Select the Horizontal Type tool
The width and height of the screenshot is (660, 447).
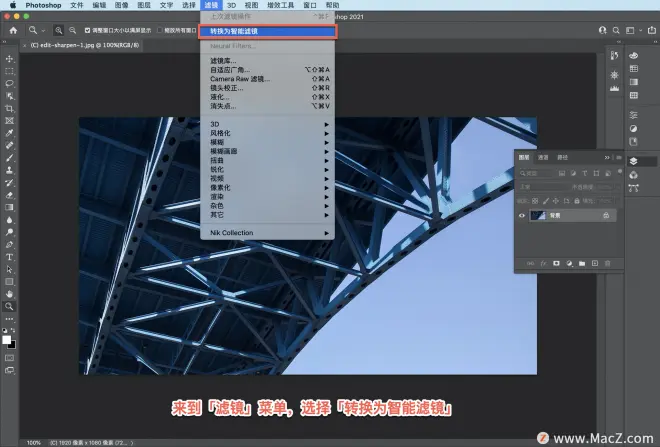coord(9,257)
